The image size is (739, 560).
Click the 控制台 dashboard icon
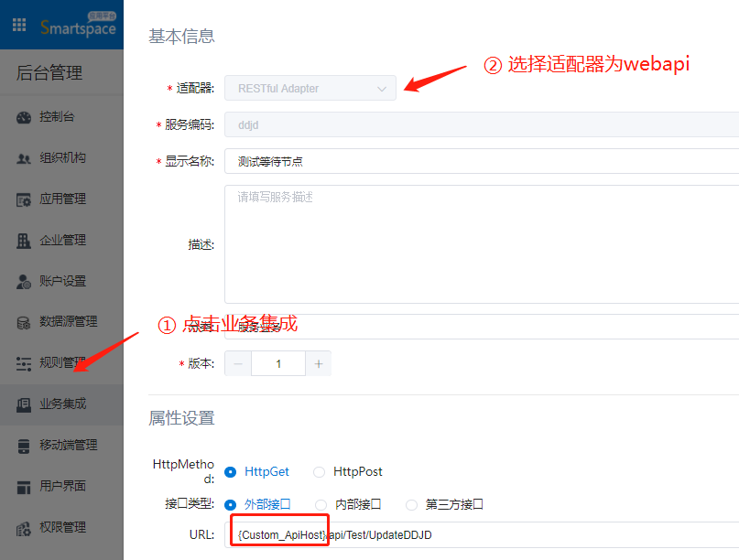click(24, 117)
